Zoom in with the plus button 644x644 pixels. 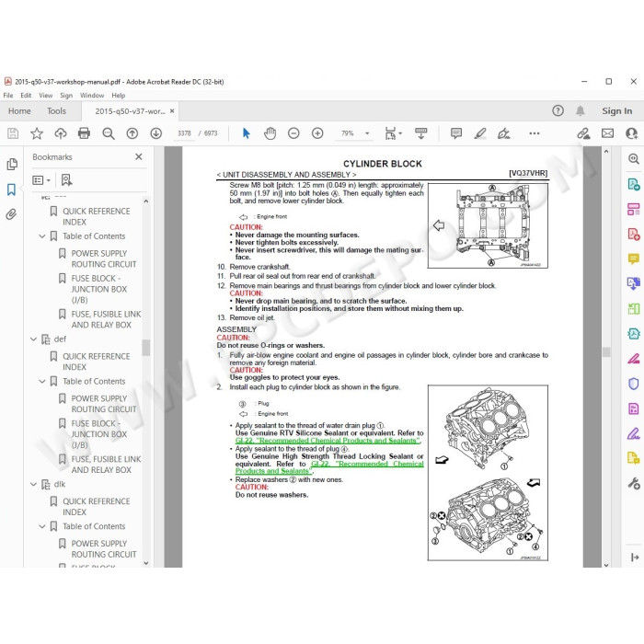pyautogui.click(x=317, y=133)
